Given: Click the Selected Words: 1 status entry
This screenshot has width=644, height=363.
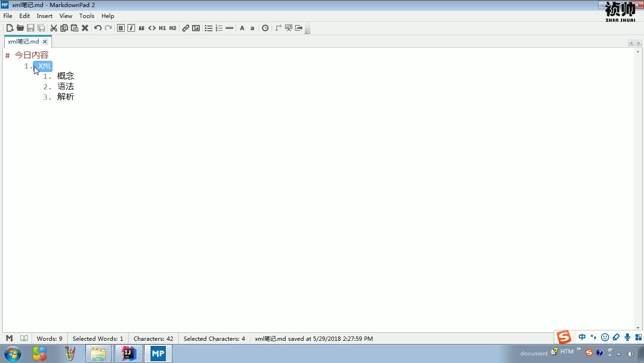Looking at the screenshot, I should pos(98,338).
